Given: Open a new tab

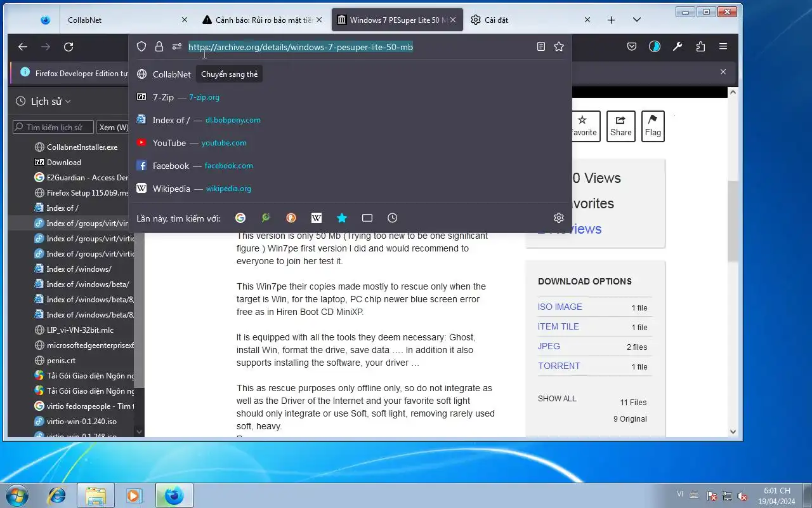Looking at the screenshot, I should coord(611,20).
